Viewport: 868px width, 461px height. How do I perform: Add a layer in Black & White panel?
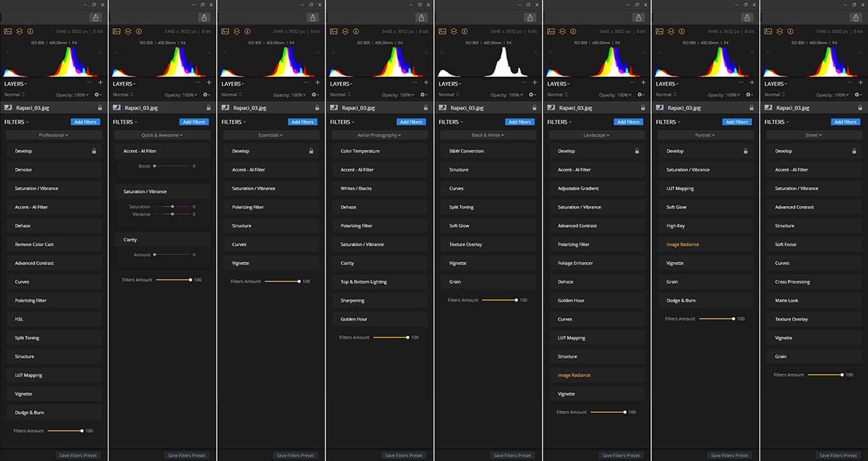click(x=535, y=83)
